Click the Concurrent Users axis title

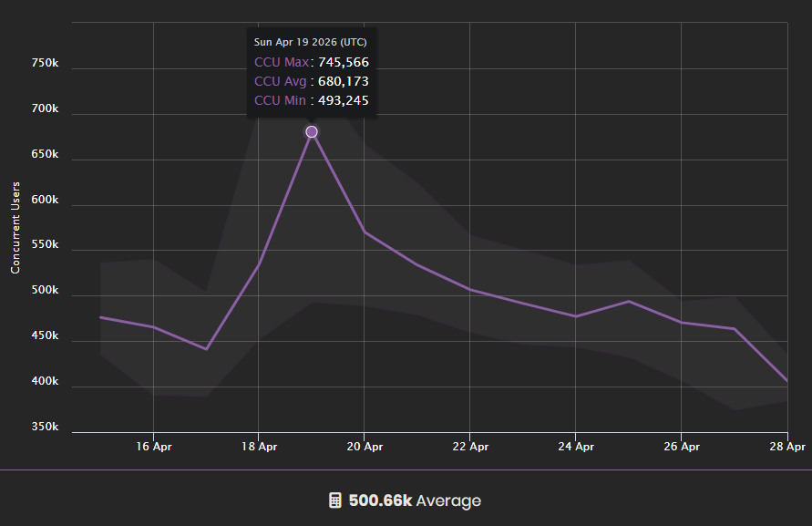click(15, 228)
